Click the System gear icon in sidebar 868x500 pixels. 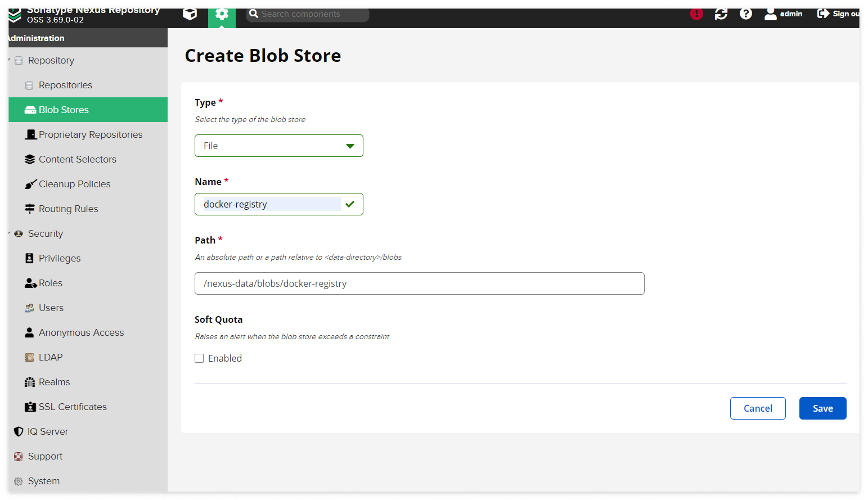[x=19, y=481]
